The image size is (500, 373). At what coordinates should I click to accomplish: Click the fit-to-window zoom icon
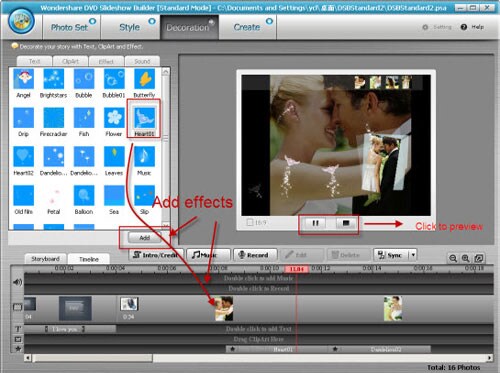(479, 258)
